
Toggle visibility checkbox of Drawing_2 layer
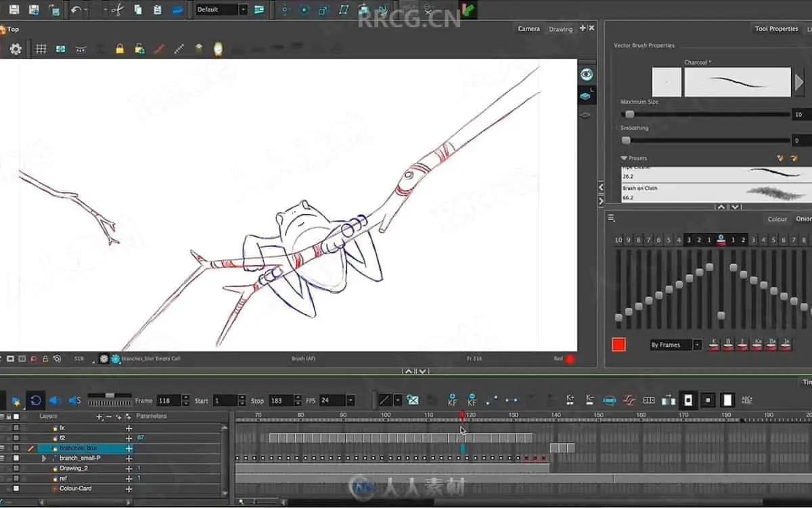coord(16,468)
